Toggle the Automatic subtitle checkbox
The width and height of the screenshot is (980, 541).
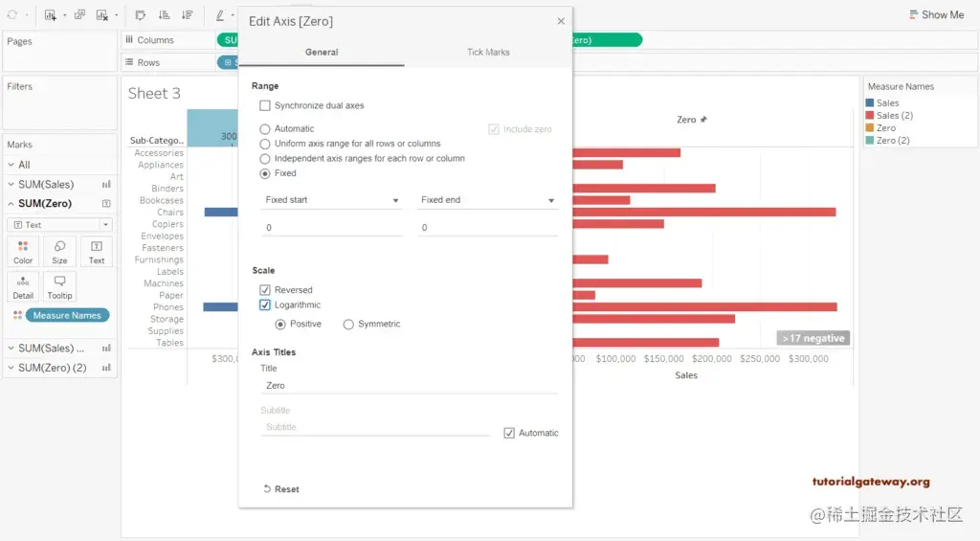click(509, 433)
